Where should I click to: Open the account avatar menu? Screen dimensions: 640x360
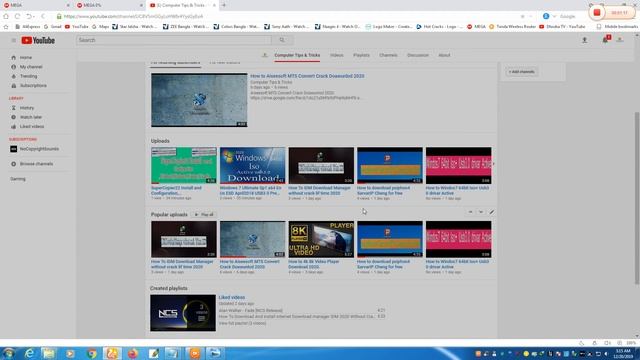coord(620,40)
